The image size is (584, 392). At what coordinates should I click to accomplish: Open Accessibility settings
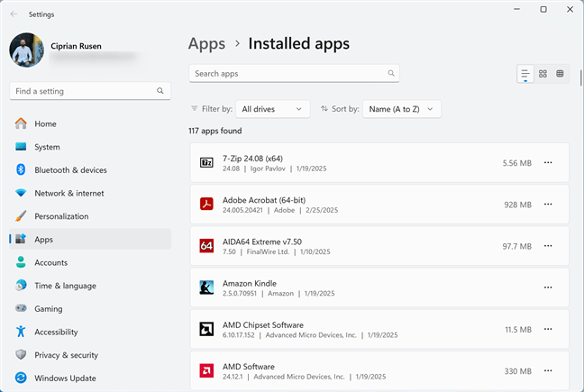tap(90, 332)
